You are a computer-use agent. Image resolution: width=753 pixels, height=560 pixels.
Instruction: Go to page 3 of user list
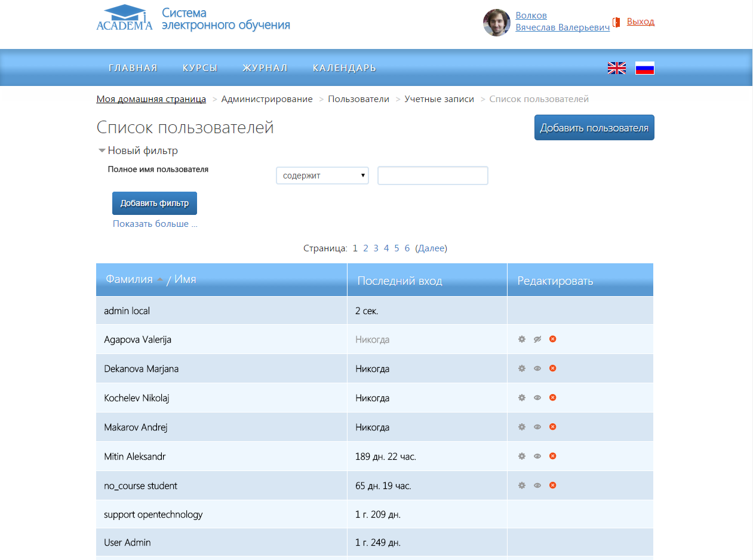(376, 248)
